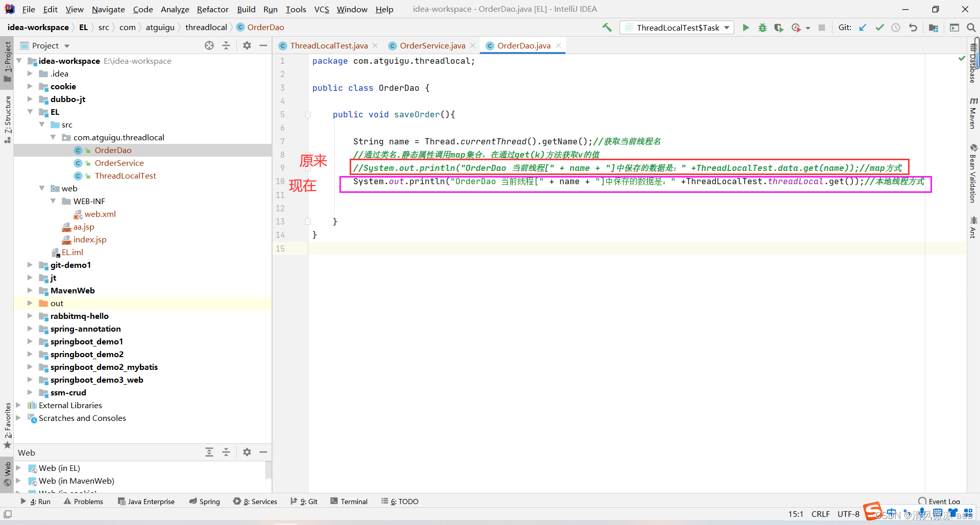Toggle the Z: Structure side tool button

(x=7, y=119)
